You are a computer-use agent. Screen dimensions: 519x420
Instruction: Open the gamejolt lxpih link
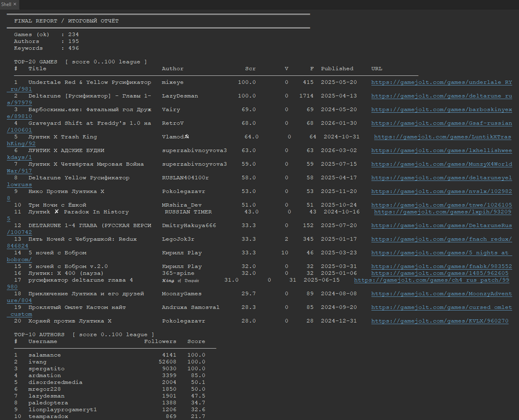(x=442, y=212)
